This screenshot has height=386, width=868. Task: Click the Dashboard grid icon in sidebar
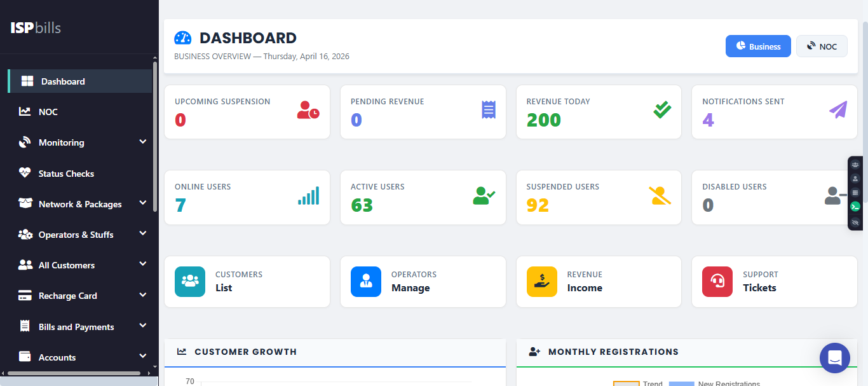click(x=28, y=81)
